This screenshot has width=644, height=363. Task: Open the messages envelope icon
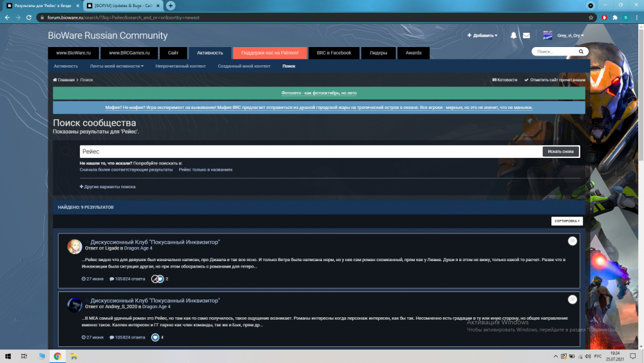pyautogui.click(x=526, y=35)
